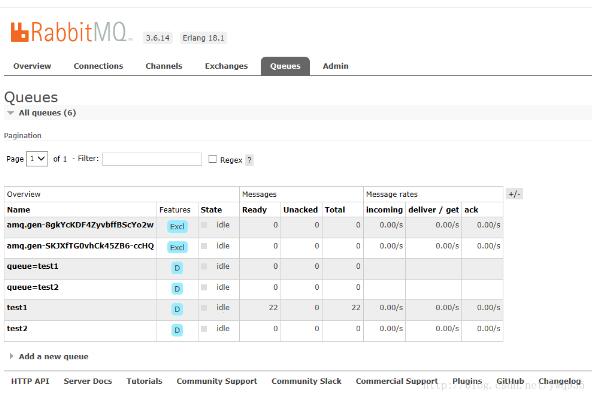
Task: Focus the queue Filter text field
Action: (x=152, y=159)
